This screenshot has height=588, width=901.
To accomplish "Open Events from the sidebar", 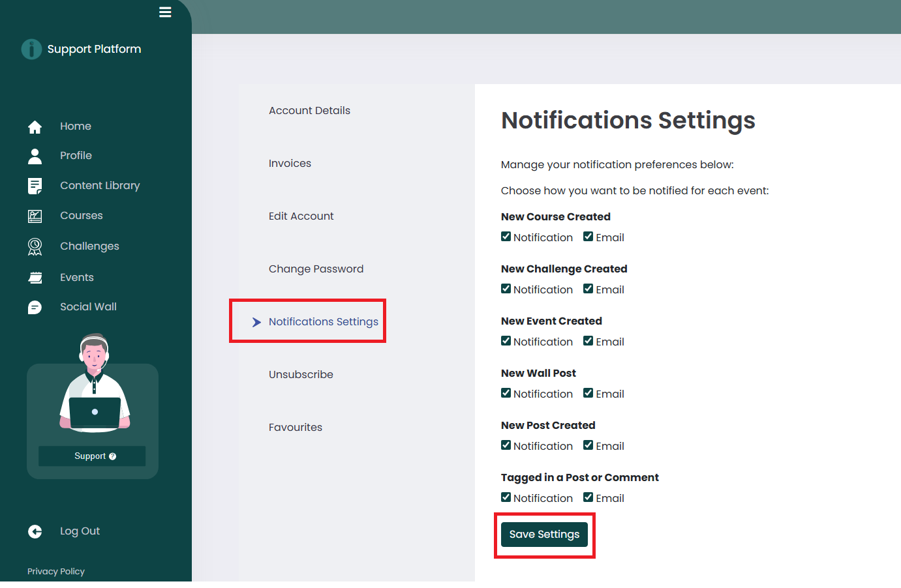I will 77,278.
